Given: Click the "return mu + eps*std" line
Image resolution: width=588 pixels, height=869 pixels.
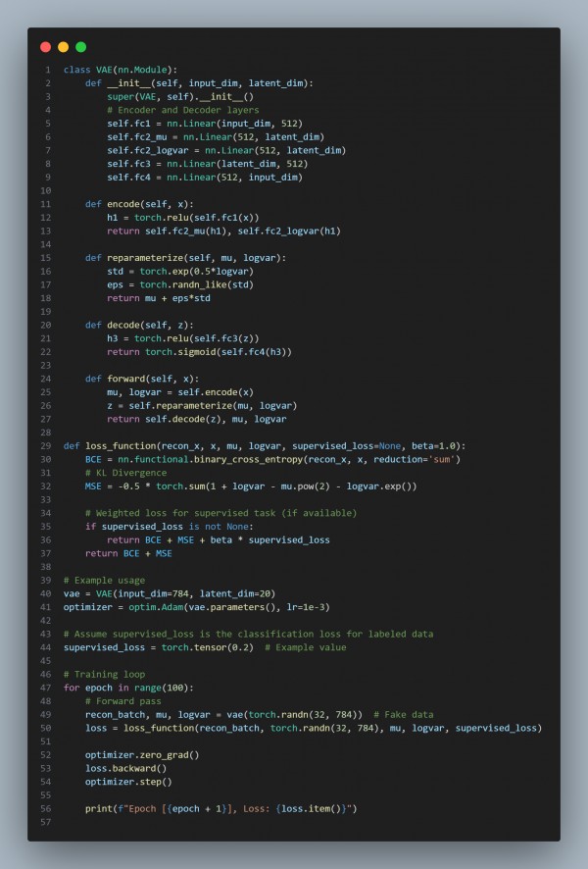Looking at the screenshot, I should point(159,298).
